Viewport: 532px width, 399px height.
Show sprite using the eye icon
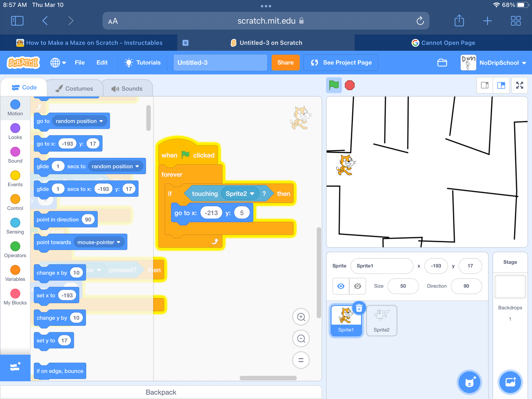click(x=341, y=286)
